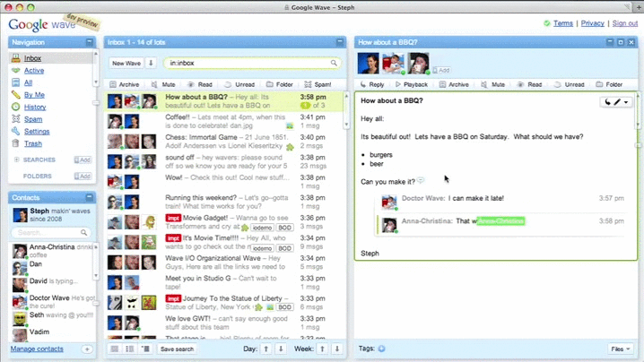Viewport: 644px width, 362px height.
Task: Click the History clock icon
Action: tap(15, 107)
